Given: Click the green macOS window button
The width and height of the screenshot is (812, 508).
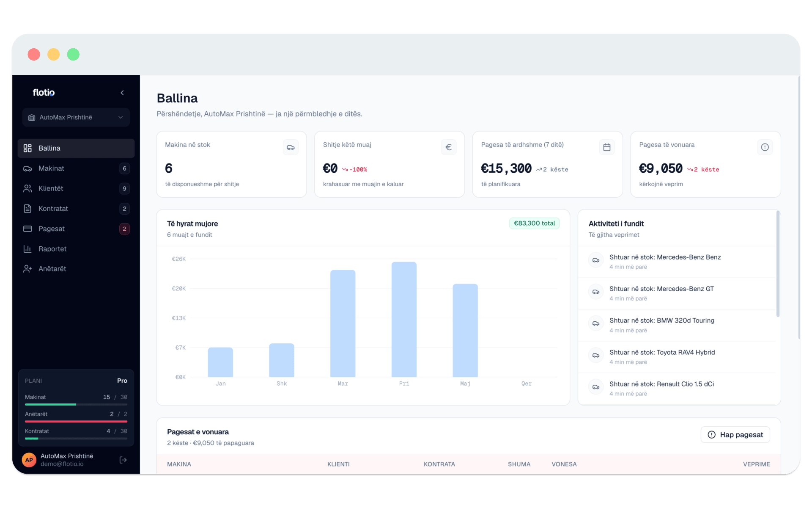Looking at the screenshot, I should 73,54.
